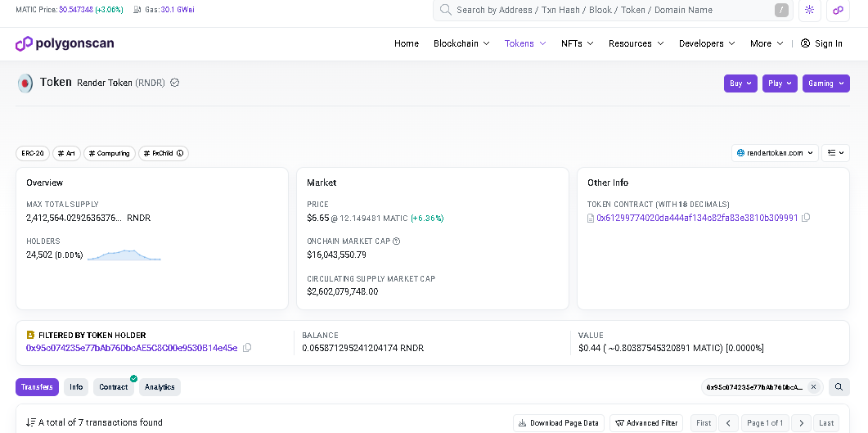
Task: Open the Polygon network selector icon
Action: point(838,10)
